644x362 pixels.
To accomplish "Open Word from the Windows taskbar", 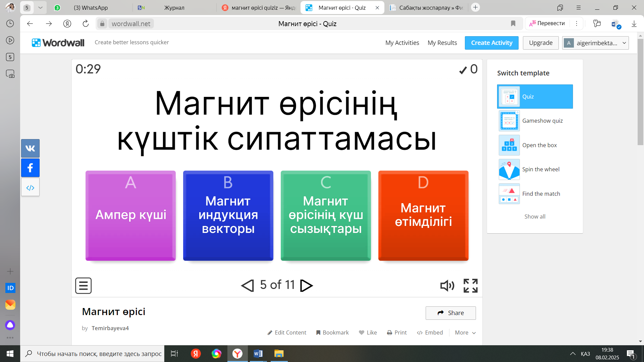I will pos(258,354).
